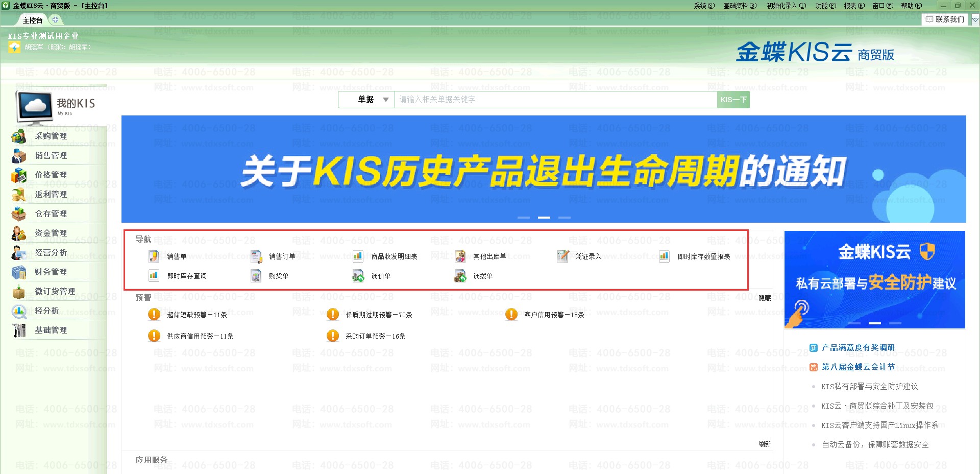Viewport: 980px width, 474px height.
Task: Add a new tab next to 主控台
Action: tap(55, 20)
